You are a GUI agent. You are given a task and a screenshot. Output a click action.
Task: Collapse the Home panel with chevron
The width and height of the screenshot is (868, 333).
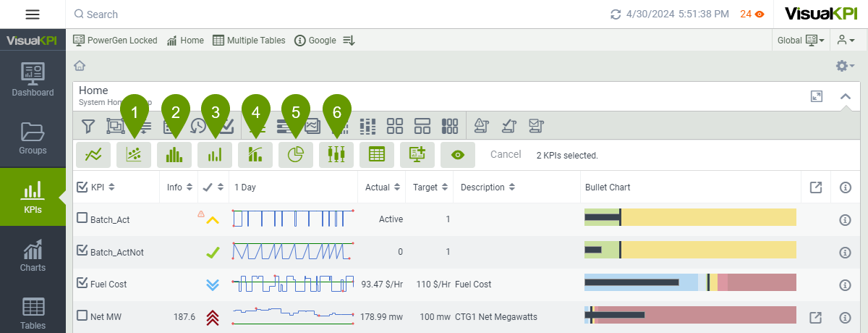845,96
